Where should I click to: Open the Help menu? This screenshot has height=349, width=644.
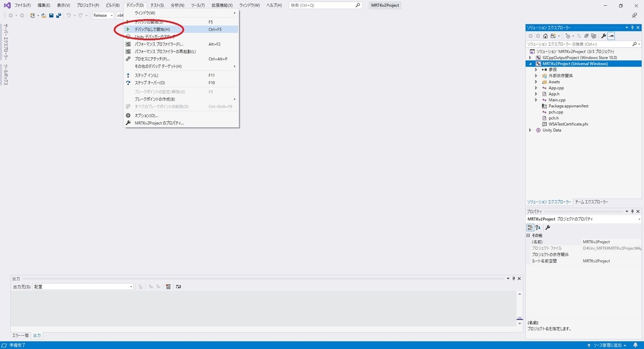click(x=274, y=5)
